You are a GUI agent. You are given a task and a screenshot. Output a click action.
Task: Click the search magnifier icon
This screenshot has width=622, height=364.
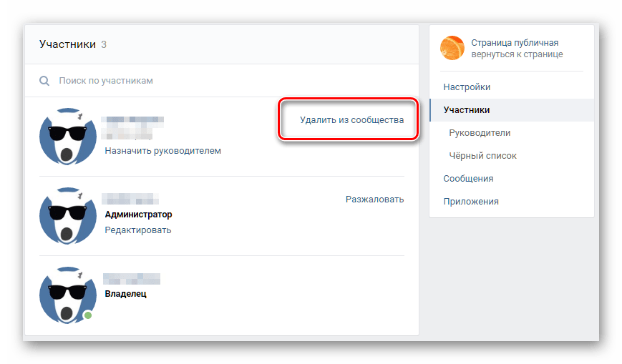pyautogui.click(x=44, y=81)
